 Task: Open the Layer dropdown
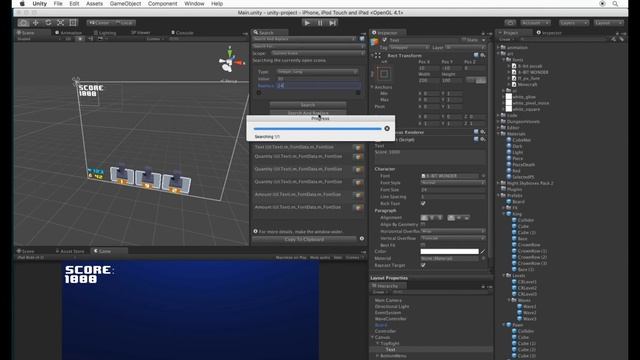click(x=465, y=47)
